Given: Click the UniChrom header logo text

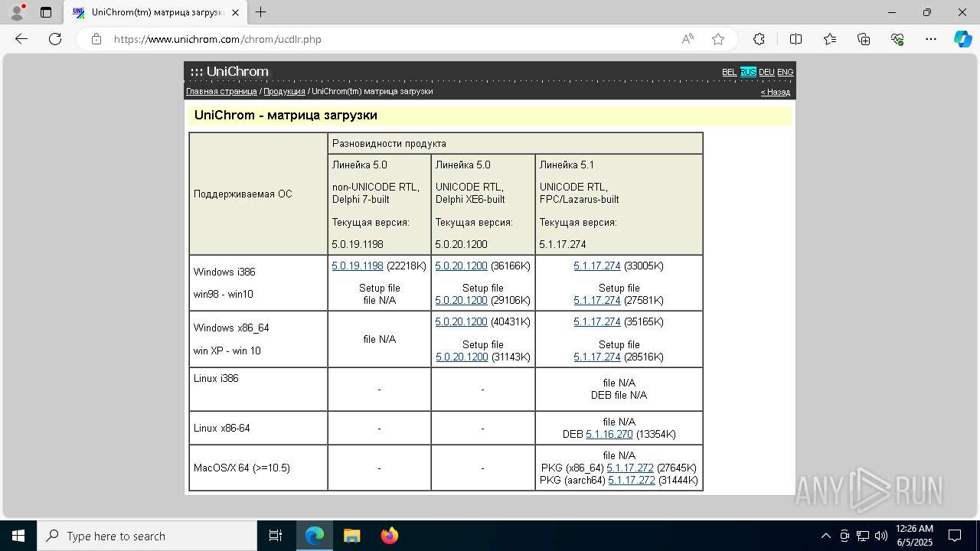Looking at the screenshot, I should coord(237,72).
